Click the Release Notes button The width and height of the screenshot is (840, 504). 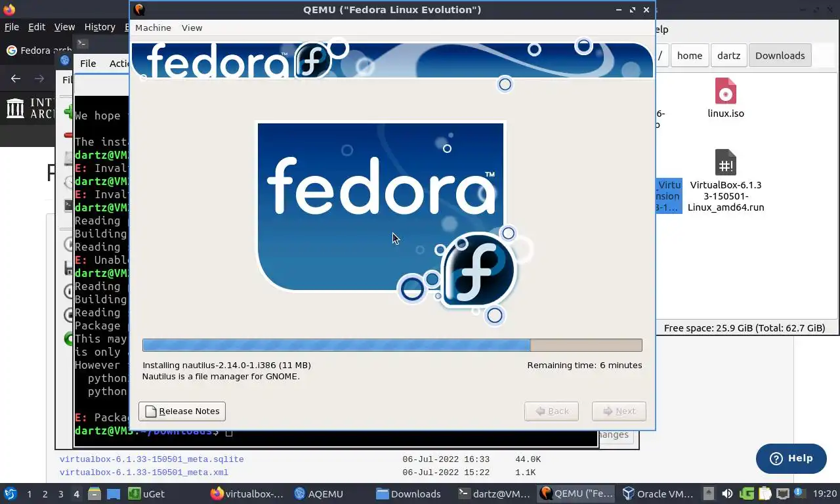point(182,411)
